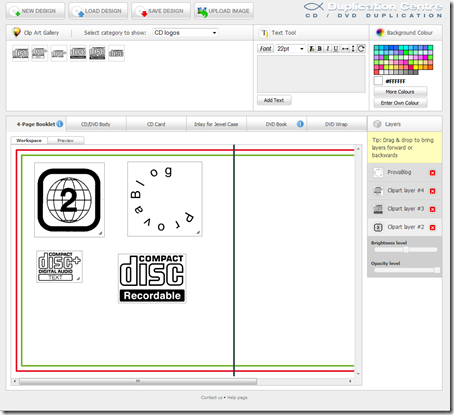Click the Background Colour wheel icon
Viewport: 454px width, 415px height.
tap(380, 33)
